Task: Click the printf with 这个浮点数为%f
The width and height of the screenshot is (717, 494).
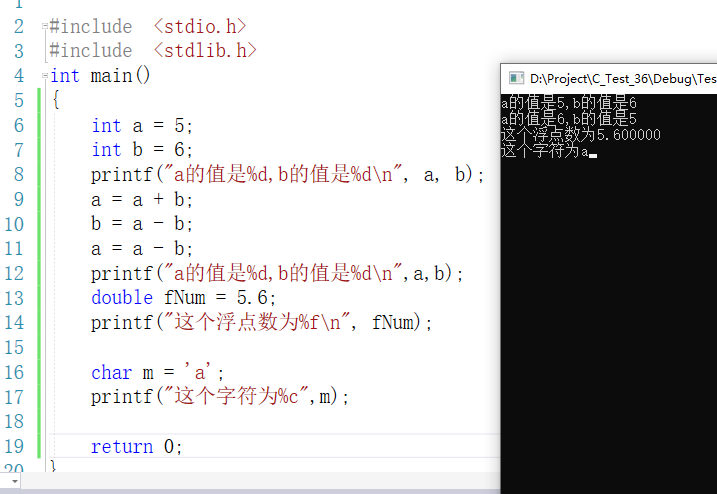Action: (261, 323)
